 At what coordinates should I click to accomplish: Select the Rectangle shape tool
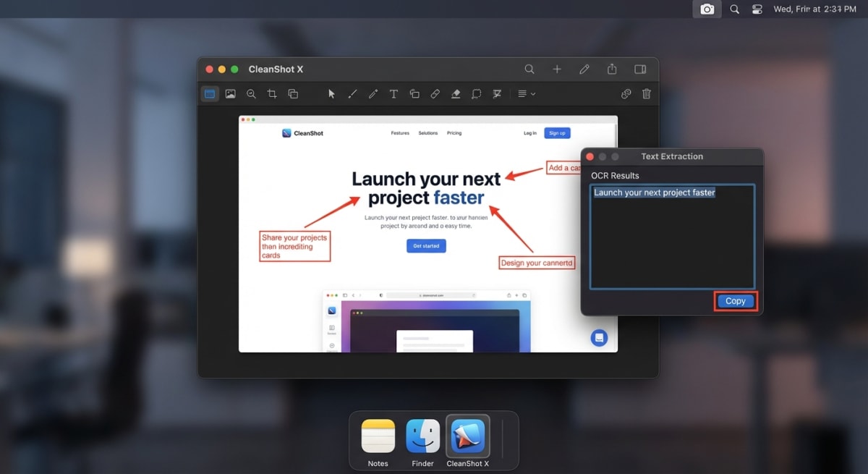pyautogui.click(x=414, y=93)
